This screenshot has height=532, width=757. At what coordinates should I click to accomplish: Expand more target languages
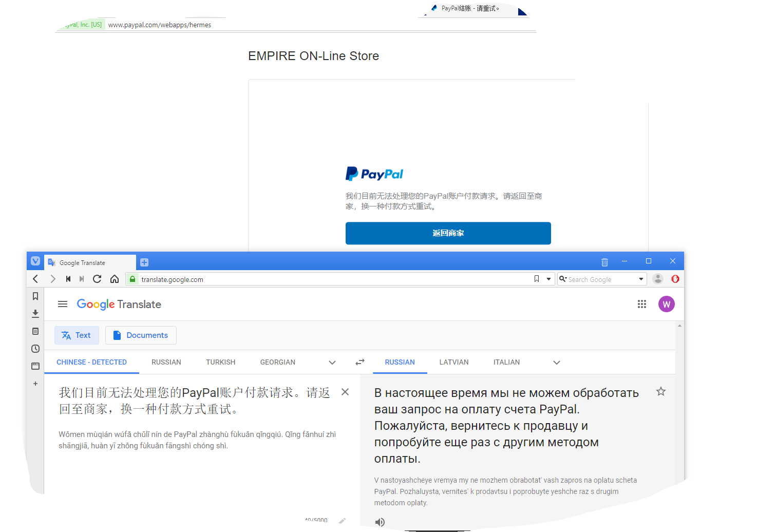tap(557, 363)
